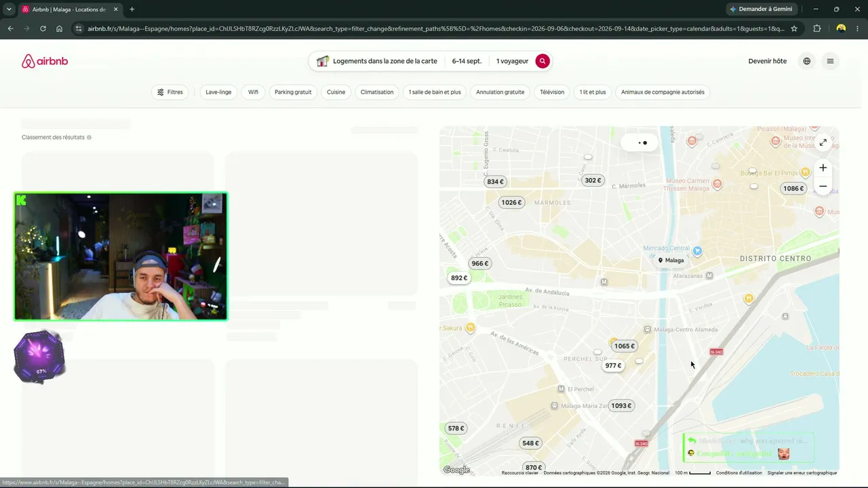The image size is (868, 488).
Task: Open Raccourcis clavier map shortcuts
Action: pyautogui.click(x=520, y=473)
